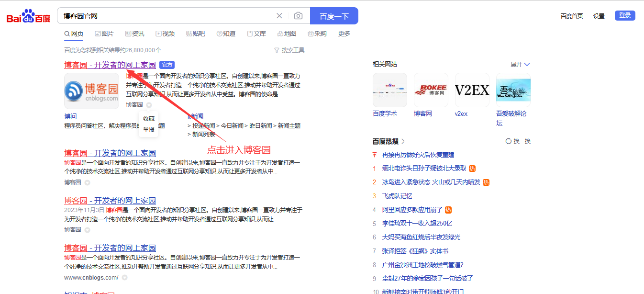Click the Baidu logo
Viewport: 644px width, 294px height.
(x=28, y=17)
